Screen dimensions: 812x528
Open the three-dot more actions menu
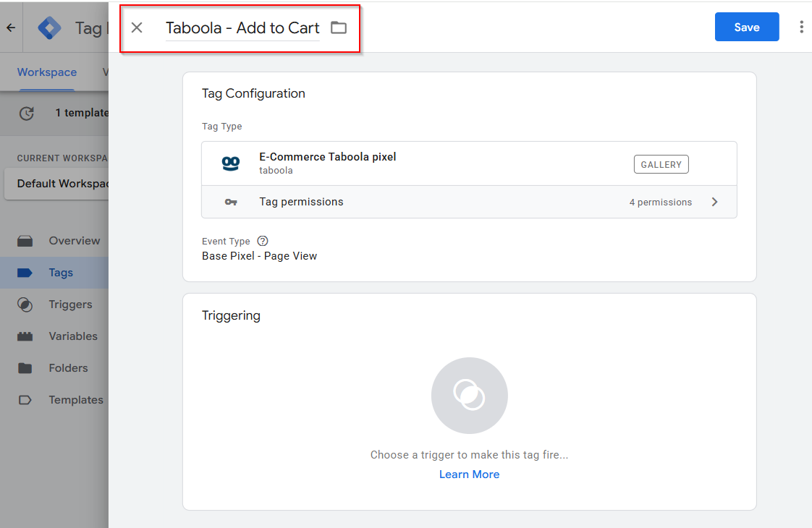pos(801,27)
